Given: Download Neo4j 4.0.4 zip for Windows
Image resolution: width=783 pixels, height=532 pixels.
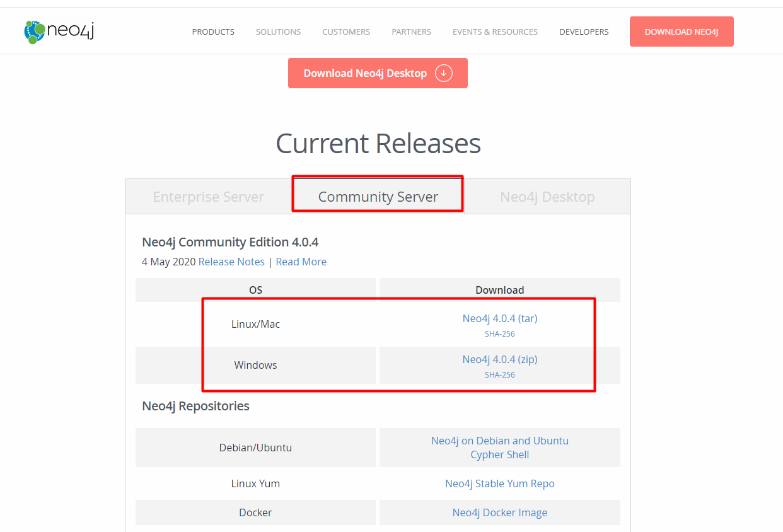Looking at the screenshot, I should [499, 359].
